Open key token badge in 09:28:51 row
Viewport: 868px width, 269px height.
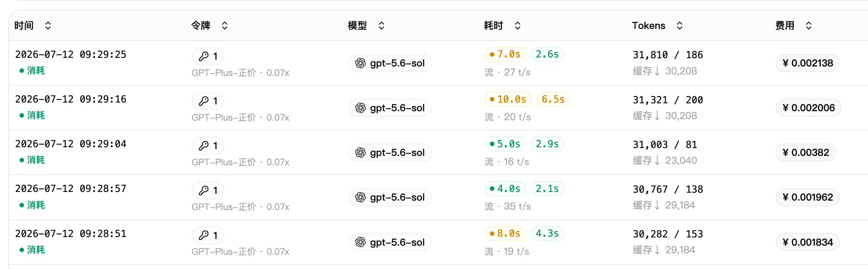(x=208, y=235)
